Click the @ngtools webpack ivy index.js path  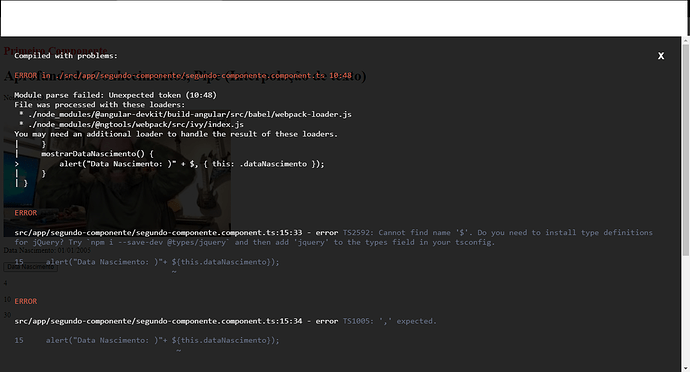tap(136, 125)
